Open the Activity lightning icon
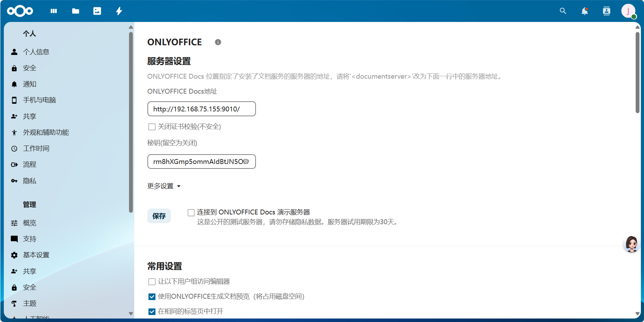Viewport: 644px width, 322px height. [119, 11]
